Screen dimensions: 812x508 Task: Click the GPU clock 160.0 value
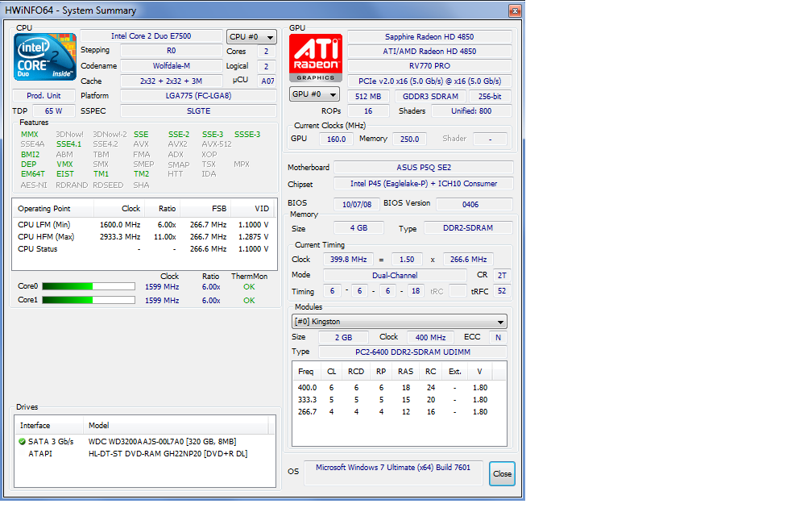point(336,139)
